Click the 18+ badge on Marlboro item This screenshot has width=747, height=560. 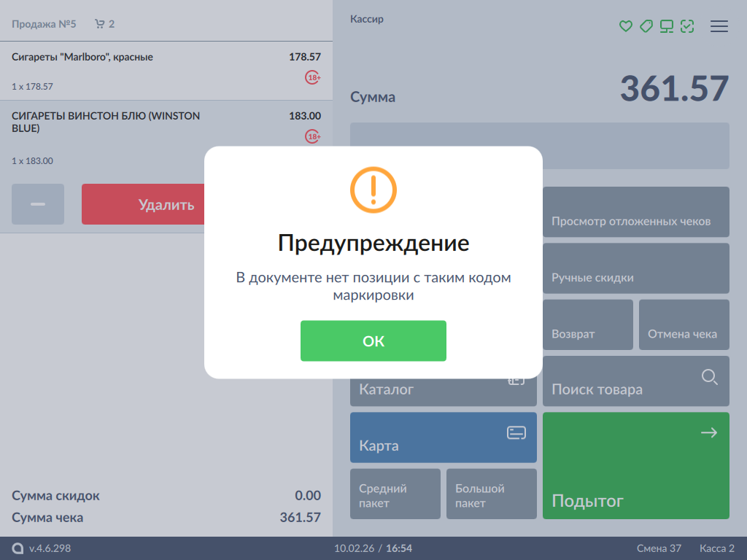point(313,77)
